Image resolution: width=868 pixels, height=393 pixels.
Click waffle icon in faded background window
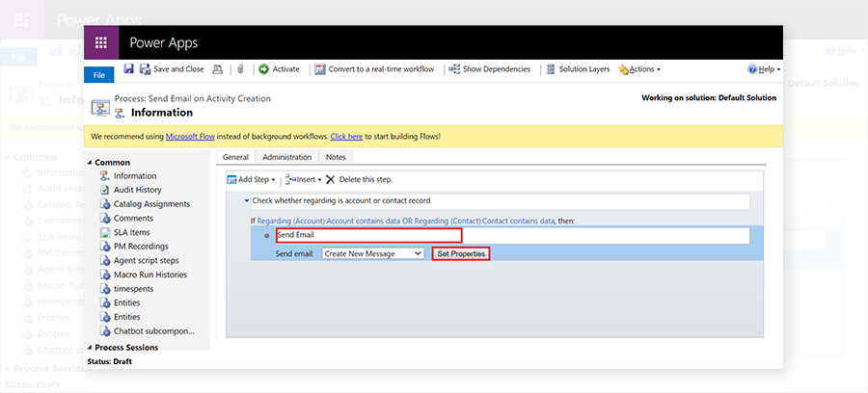click(21, 20)
